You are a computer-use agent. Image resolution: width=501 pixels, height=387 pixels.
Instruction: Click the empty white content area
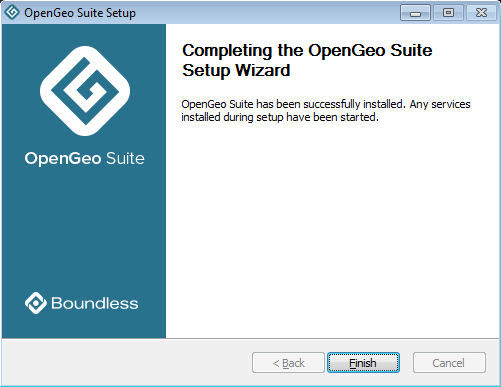333,230
